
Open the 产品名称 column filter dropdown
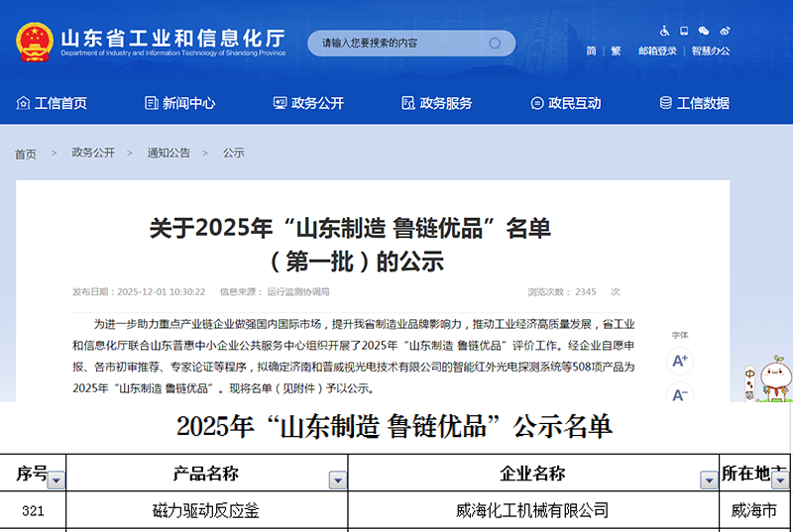[x=337, y=480]
